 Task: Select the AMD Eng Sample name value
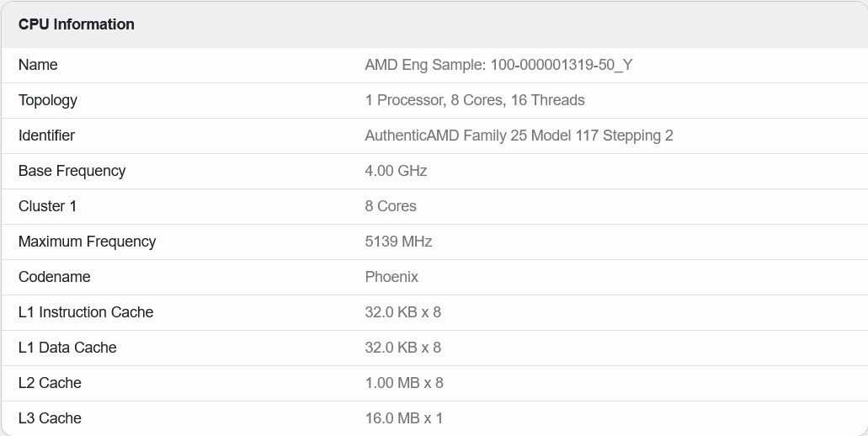498,65
